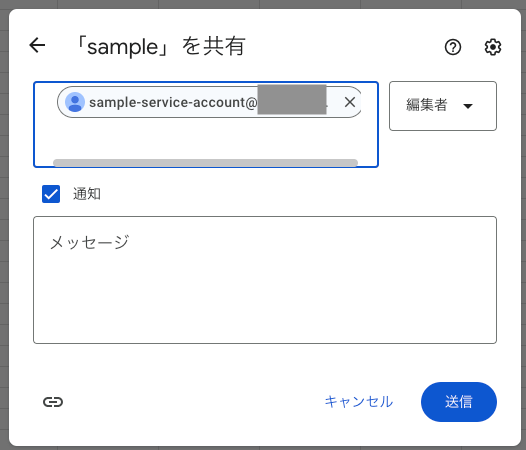The image size is (526, 450).
Task: Open the sharing settings gear icon
Action: pyautogui.click(x=493, y=47)
